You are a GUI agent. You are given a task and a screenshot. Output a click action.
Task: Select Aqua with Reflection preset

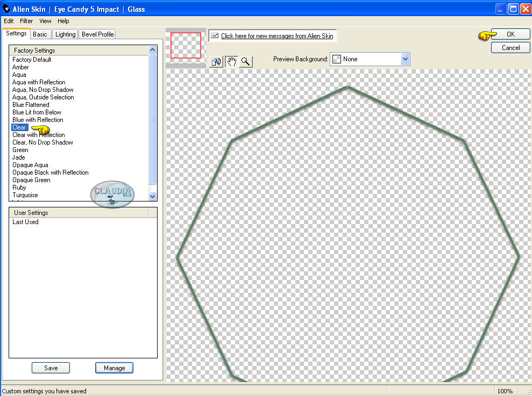click(x=39, y=82)
